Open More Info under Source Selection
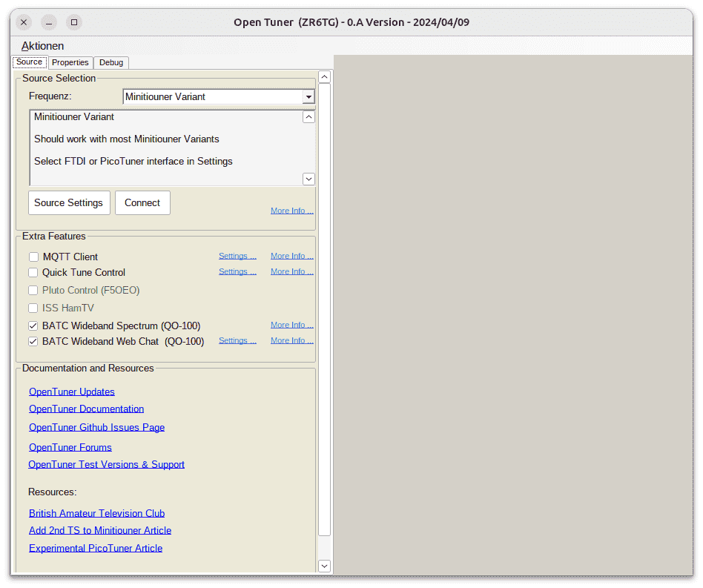This screenshot has height=588, width=703. coord(292,211)
